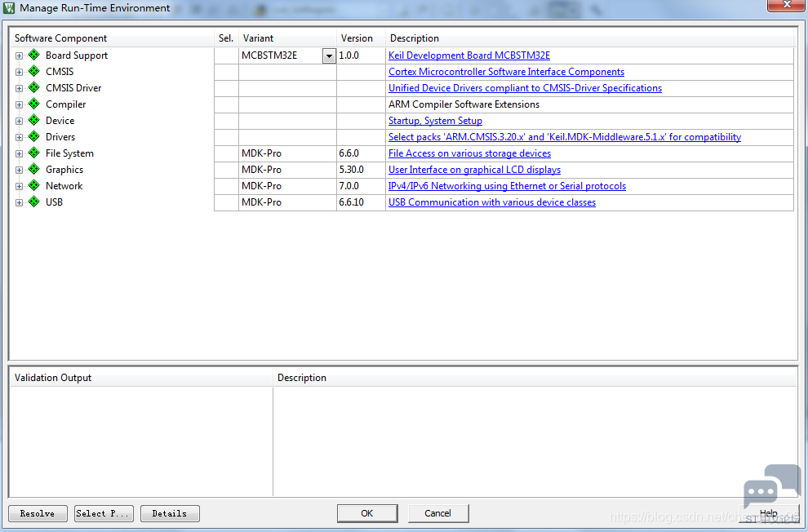Click the File System MDK-Pro variant cell
808x532 pixels.
[x=287, y=153]
